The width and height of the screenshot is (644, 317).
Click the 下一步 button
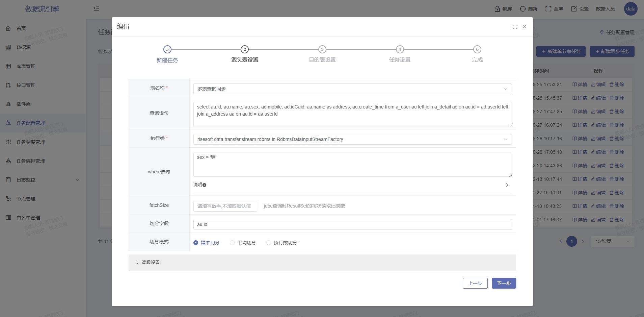(504, 283)
